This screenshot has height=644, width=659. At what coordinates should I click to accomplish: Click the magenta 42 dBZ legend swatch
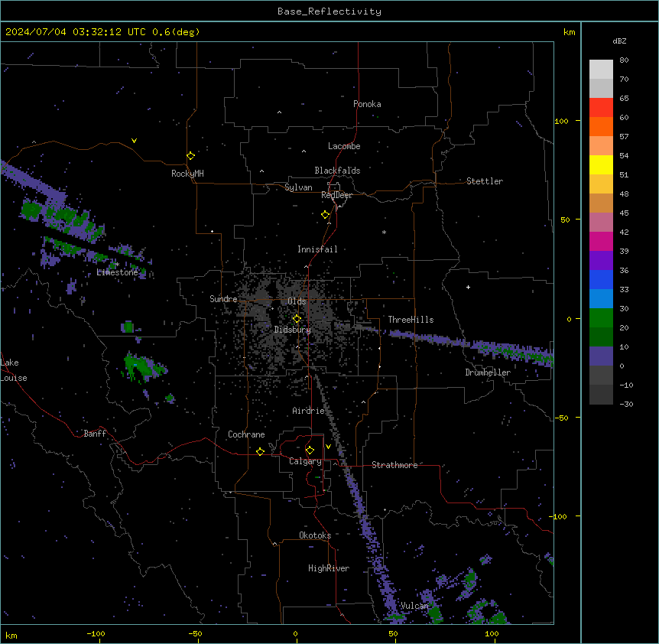601,241
